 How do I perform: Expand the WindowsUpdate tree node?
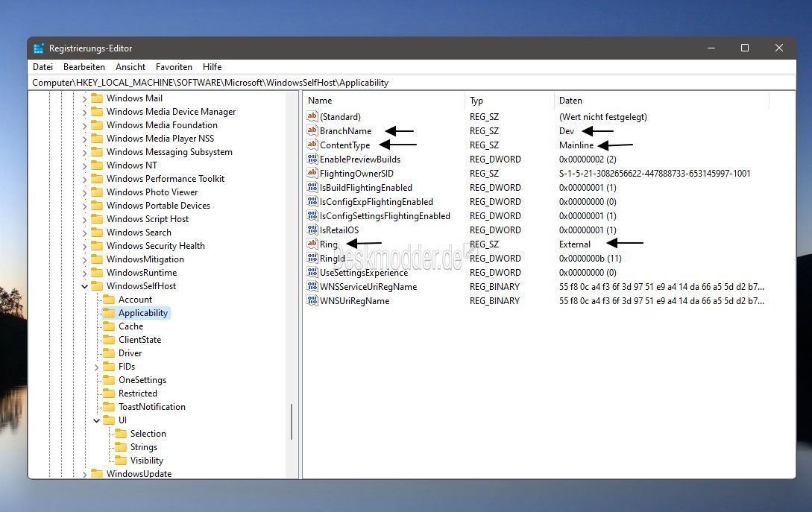(84, 474)
